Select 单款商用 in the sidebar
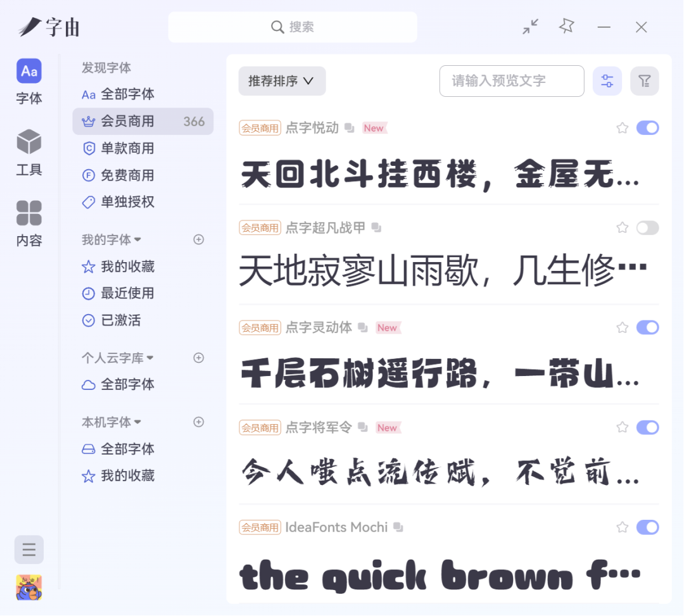Viewport: 684px width, 616px height. [127, 148]
